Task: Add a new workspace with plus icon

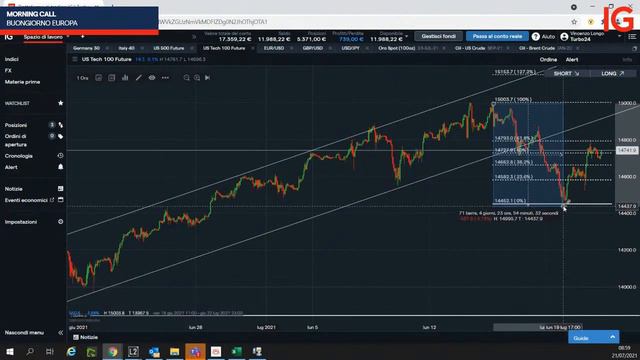Action: tap(82, 37)
